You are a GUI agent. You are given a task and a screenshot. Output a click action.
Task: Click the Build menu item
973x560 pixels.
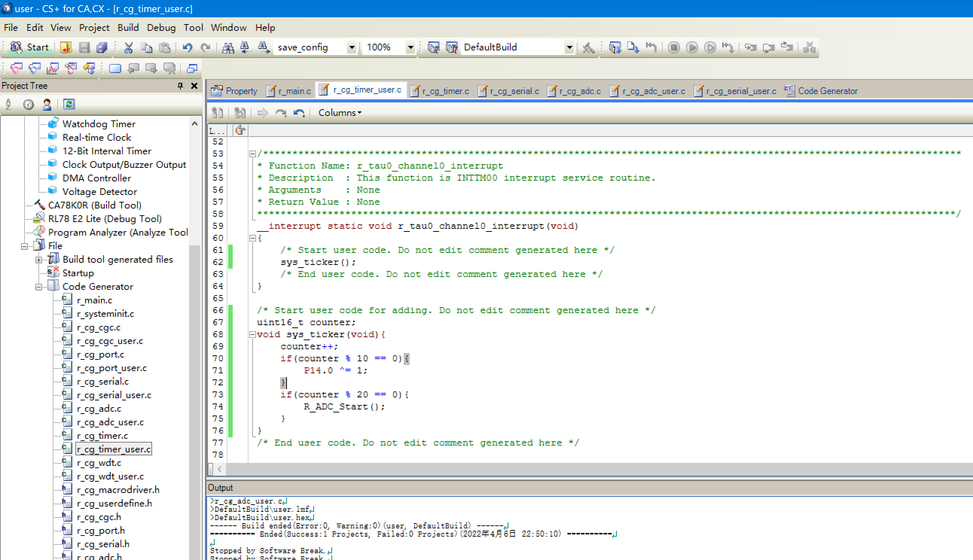(128, 27)
